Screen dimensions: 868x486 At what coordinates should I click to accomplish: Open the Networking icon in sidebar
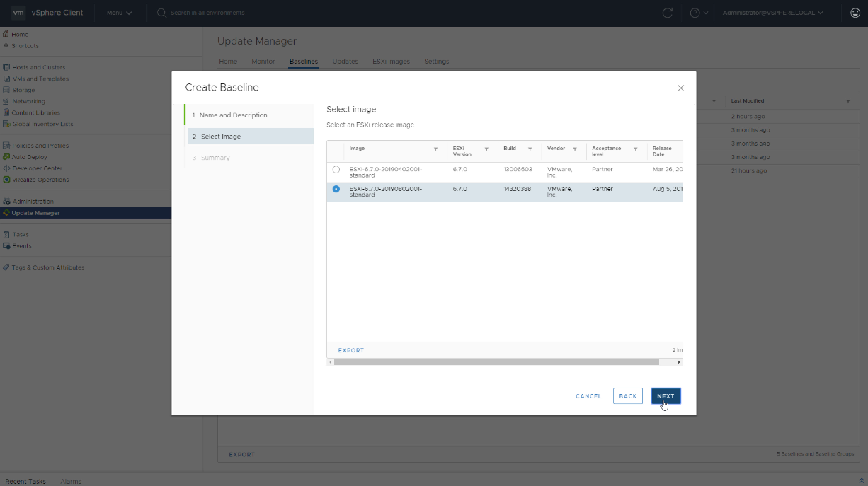[x=6, y=101]
